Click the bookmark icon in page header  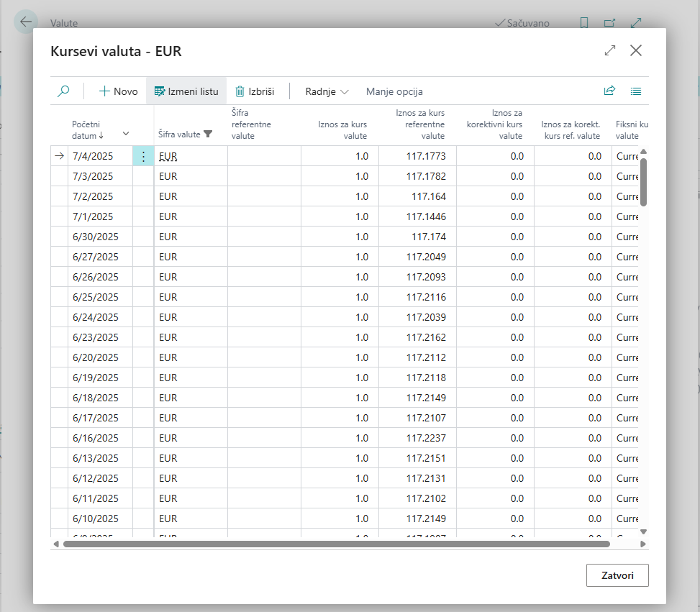(584, 23)
